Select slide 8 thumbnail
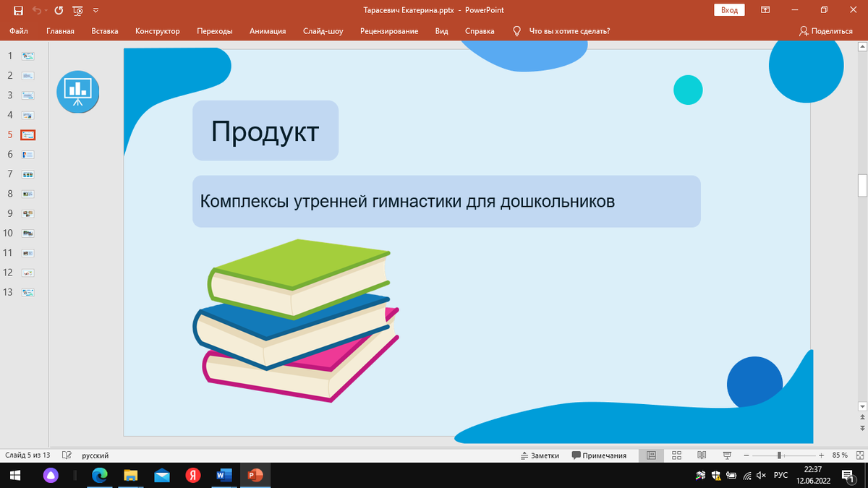The image size is (868, 488). 28,194
